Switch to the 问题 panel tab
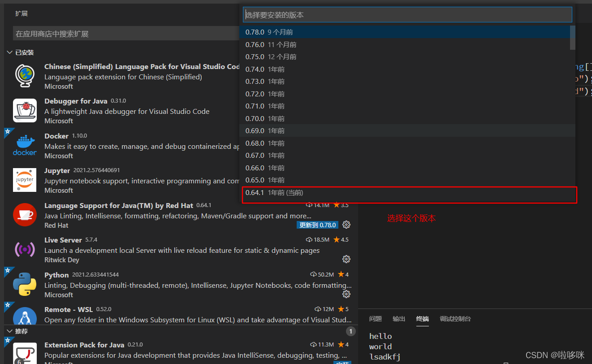592x364 pixels. (376, 319)
